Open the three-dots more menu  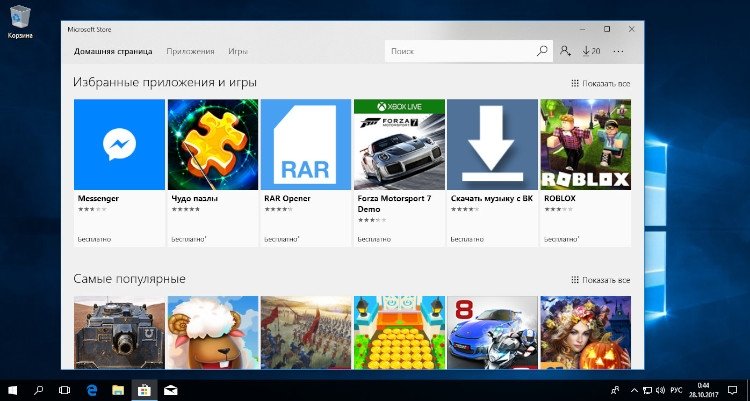pos(618,51)
